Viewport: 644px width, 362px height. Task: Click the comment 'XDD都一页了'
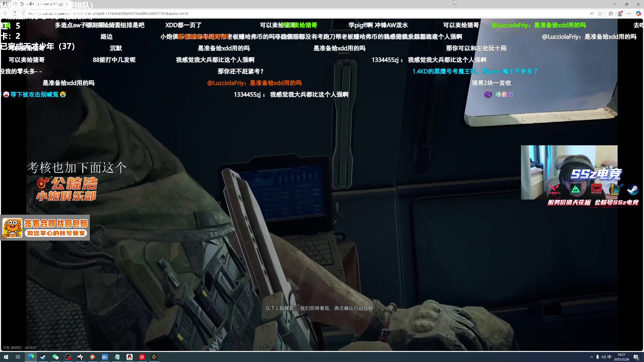tap(183, 25)
